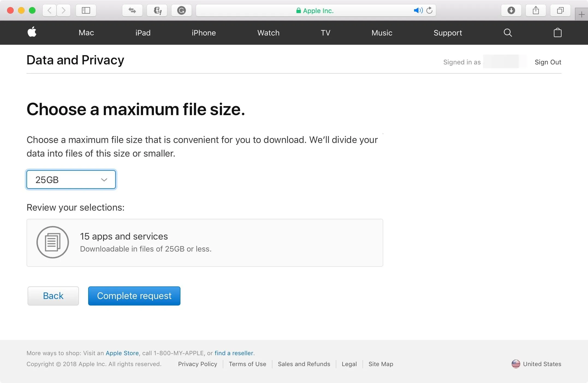Open the iPhone navigation menu item
This screenshot has height=383, width=588.
click(x=204, y=33)
